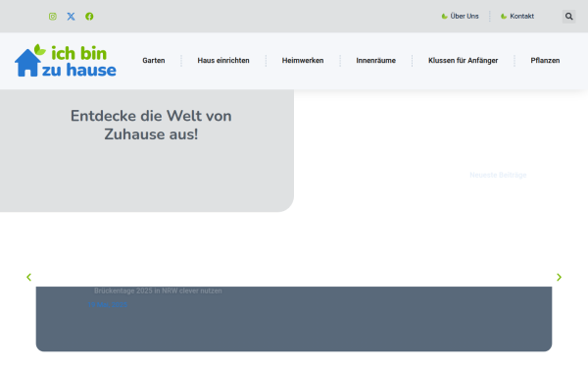Open the Facebook social icon
This screenshot has height=368, width=588.
[x=89, y=16]
